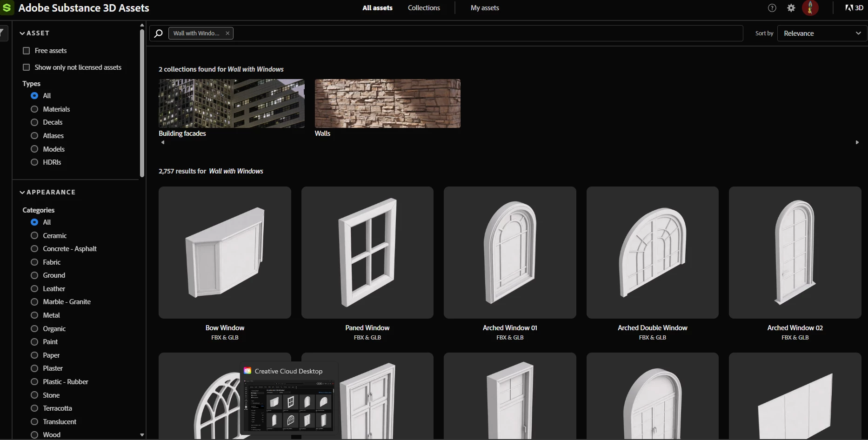868x440 pixels.
Task: Open the help question mark icon
Action: point(772,8)
